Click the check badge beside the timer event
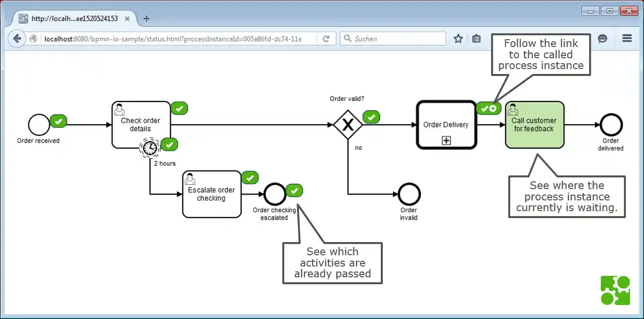 pos(169,145)
